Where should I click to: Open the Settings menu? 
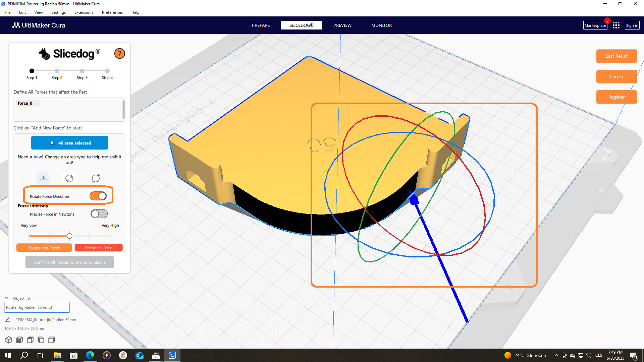coord(59,12)
